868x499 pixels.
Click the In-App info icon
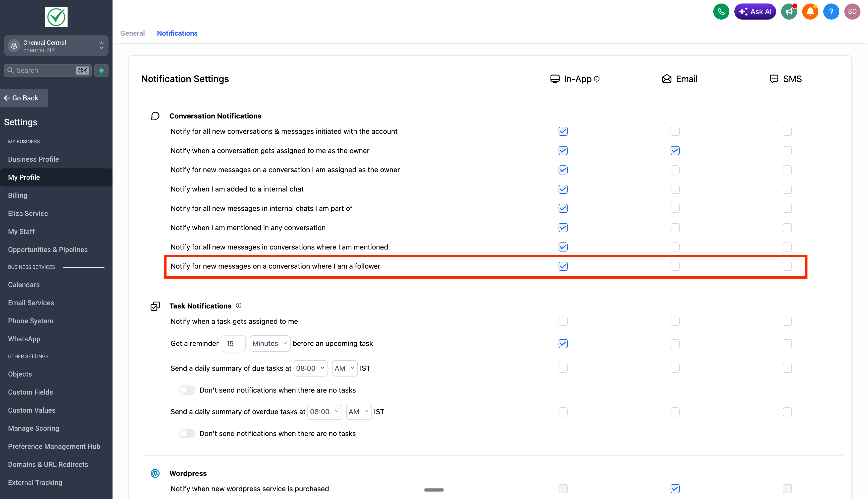click(597, 79)
